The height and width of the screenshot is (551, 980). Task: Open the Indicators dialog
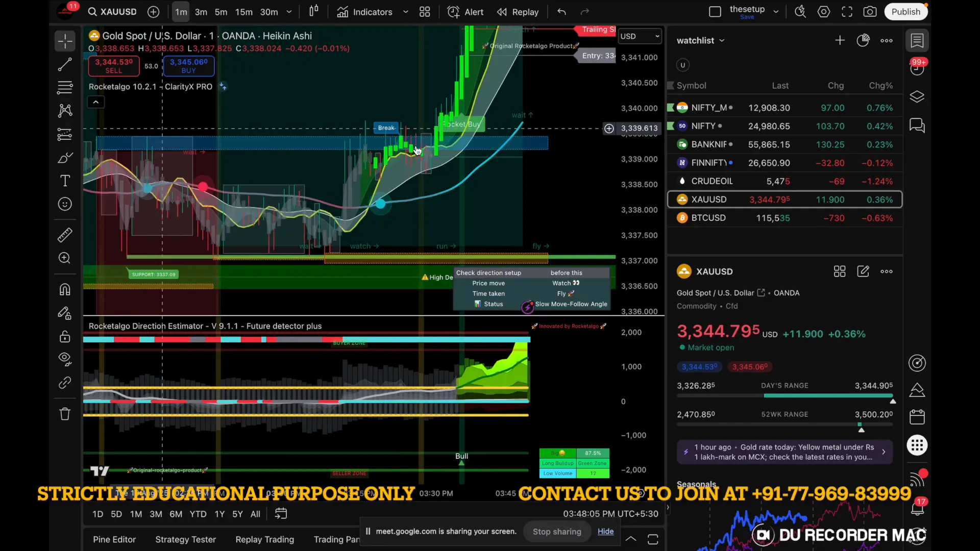pos(364,12)
